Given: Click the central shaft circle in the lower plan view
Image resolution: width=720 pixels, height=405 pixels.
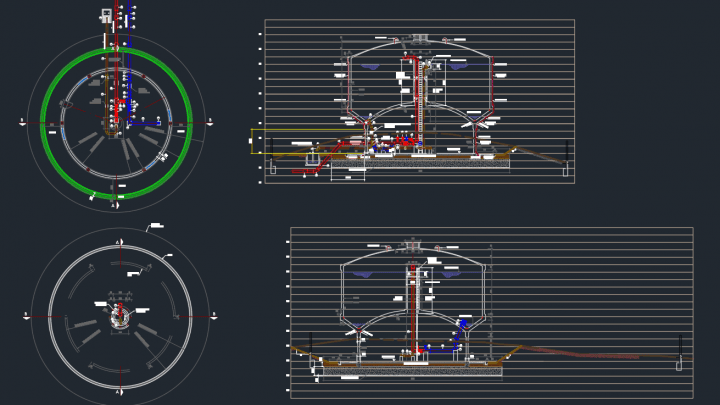Looking at the screenshot, I should click(119, 317).
